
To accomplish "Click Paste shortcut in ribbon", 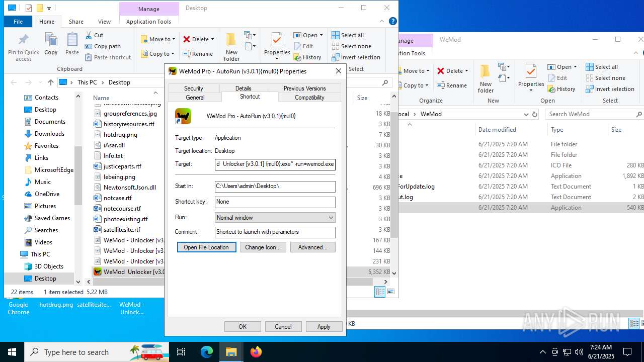I will point(108,57).
